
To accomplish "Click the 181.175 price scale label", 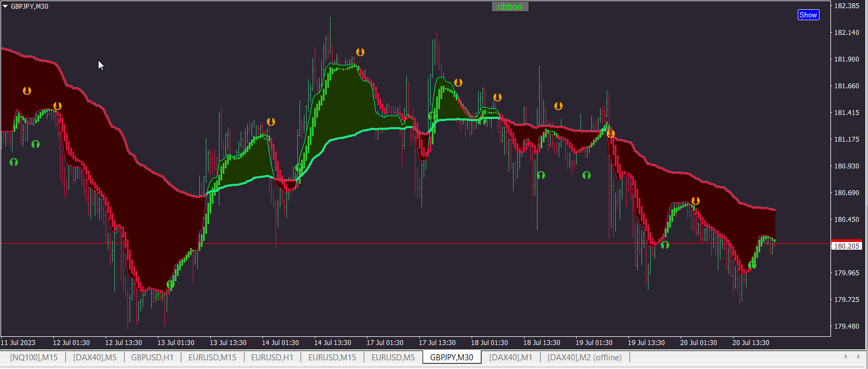I will (x=847, y=140).
